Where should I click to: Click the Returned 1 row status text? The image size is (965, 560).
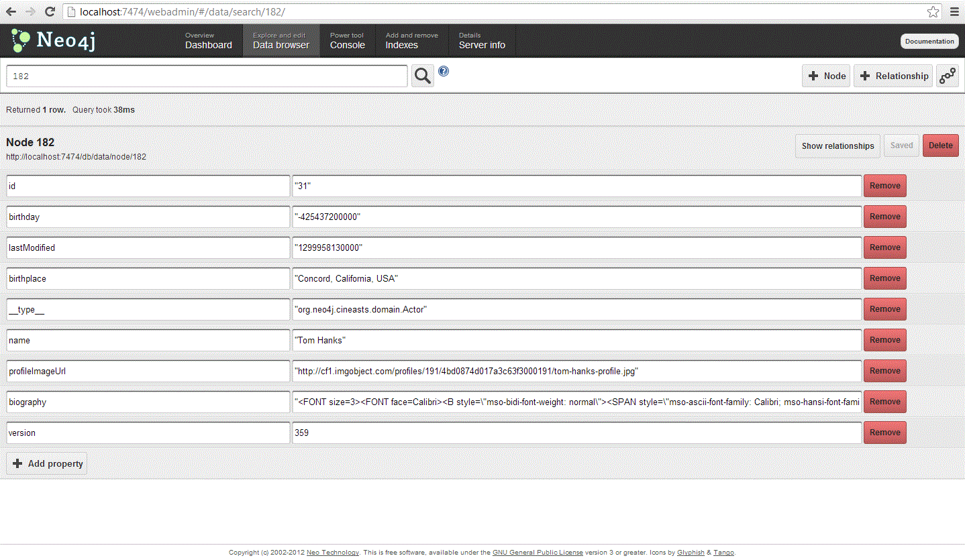coord(36,109)
